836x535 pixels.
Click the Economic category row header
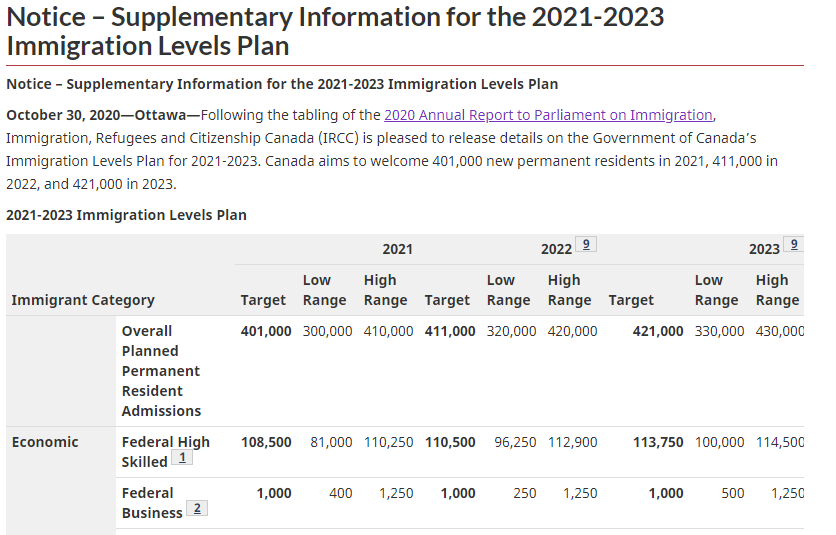pos(45,442)
